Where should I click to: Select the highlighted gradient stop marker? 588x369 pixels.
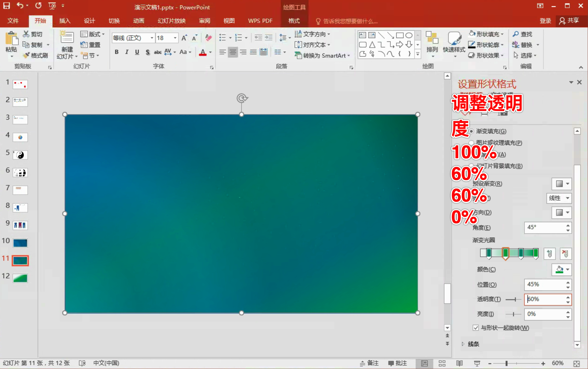(x=505, y=253)
